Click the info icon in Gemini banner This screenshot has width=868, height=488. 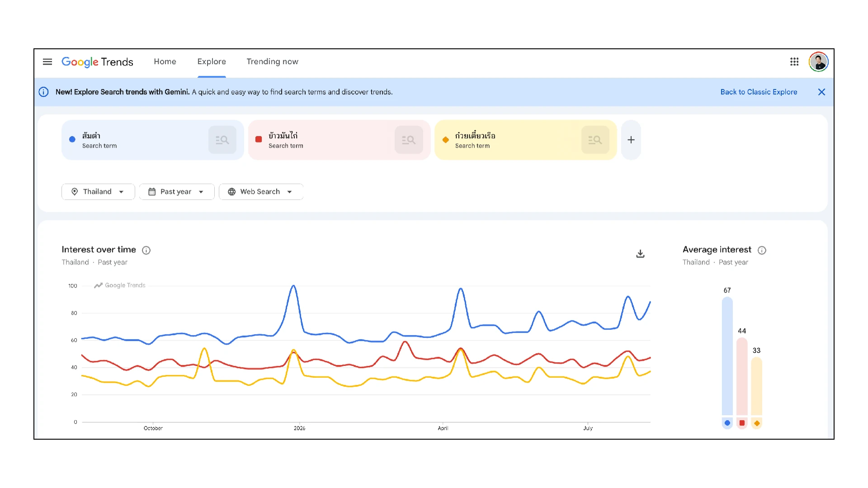point(44,92)
